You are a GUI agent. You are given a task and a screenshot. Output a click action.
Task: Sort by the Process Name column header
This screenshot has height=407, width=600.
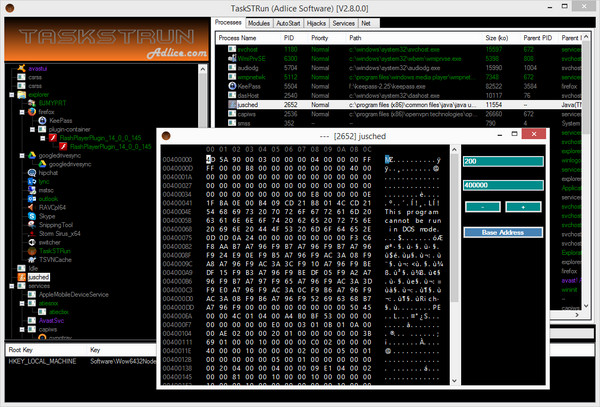tap(248, 38)
